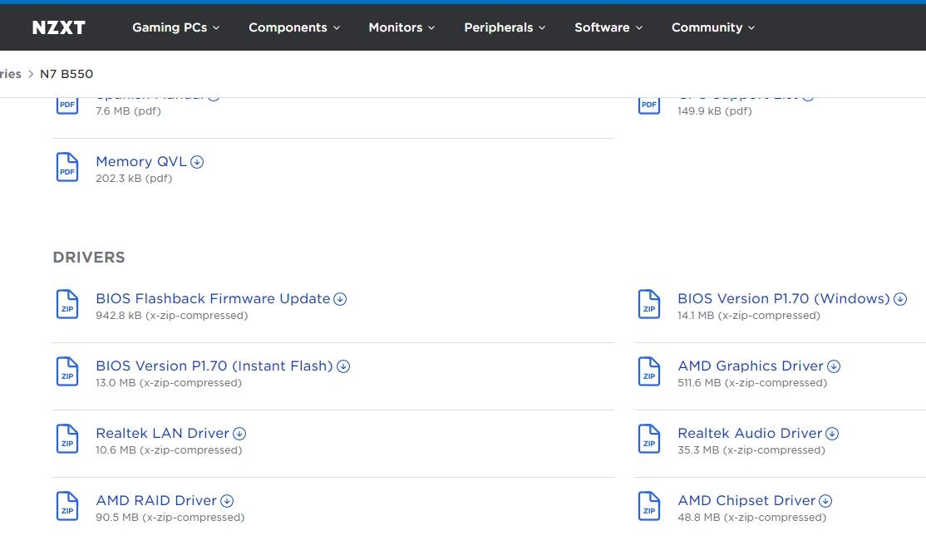The height and width of the screenshot is (560, 926).
Task: Click download arrow beside BIOS P1.70 (Instant Flash)
Action: coord(343,366)
